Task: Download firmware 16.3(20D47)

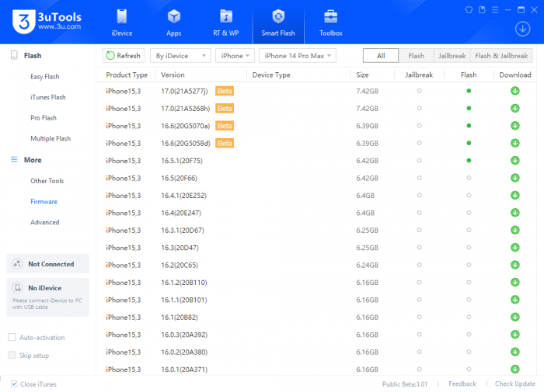Action: (514, 248)
